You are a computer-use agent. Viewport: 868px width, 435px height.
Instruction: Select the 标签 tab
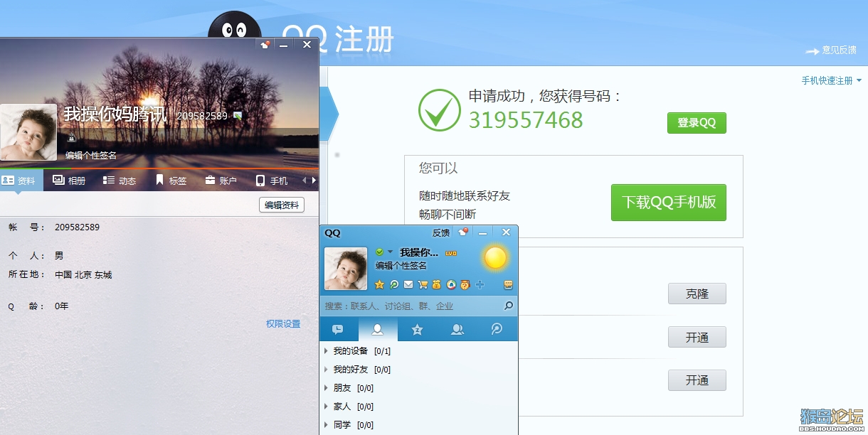point(171,181)
